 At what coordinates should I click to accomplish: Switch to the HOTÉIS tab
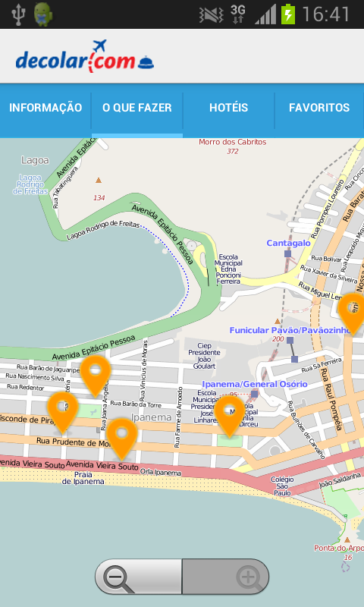(228, 108)
